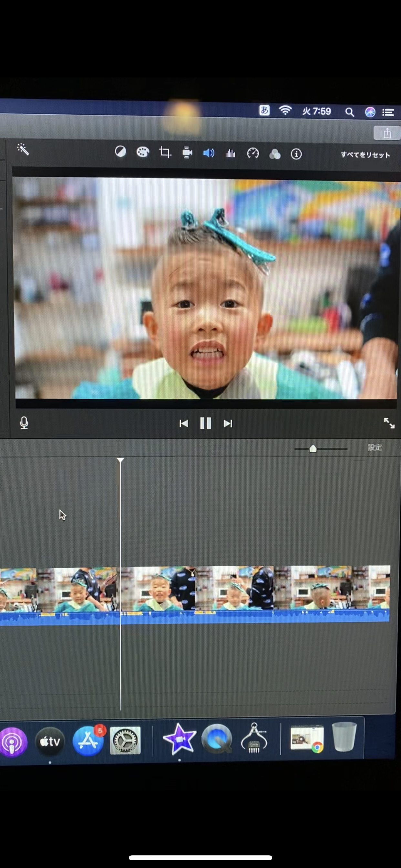Viewport: 401px width, 868px height.
Task: Show clip information with the info icon
Action: coord(296,154)
